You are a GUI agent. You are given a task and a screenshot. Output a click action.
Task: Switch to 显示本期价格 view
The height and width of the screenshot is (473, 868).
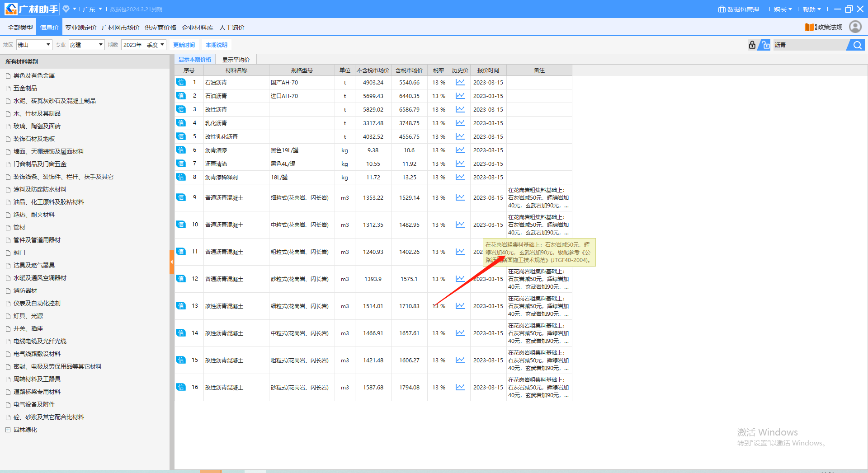pyautogui.click(x=195, y=60)
